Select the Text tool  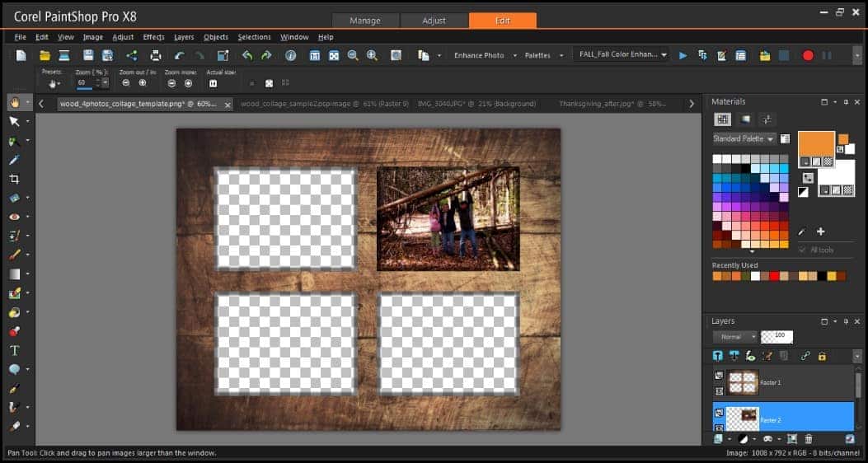(x=14, y=350)
